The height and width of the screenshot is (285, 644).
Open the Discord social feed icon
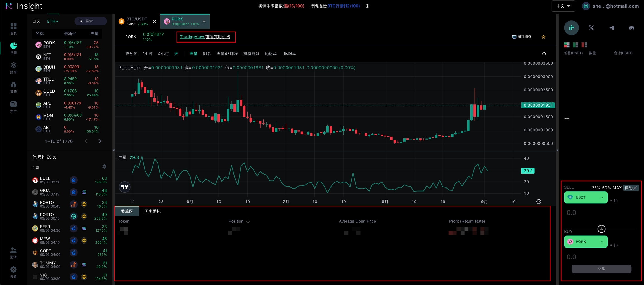click(x=631, y=28)
